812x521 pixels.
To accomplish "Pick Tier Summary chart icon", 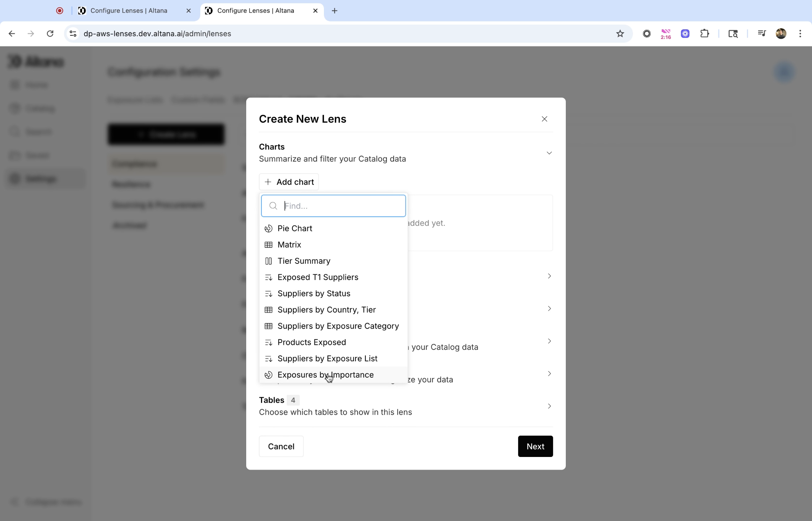I will coord(268,261).
